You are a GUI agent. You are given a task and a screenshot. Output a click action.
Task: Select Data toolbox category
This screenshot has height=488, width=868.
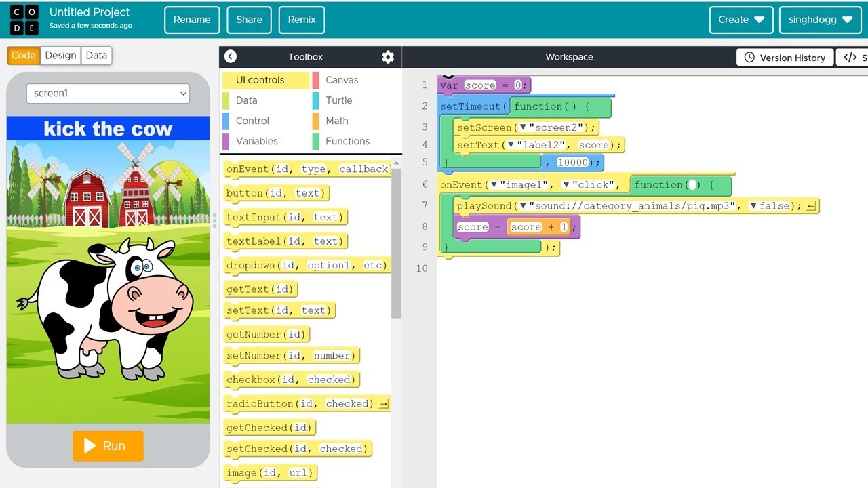point(264,100)
